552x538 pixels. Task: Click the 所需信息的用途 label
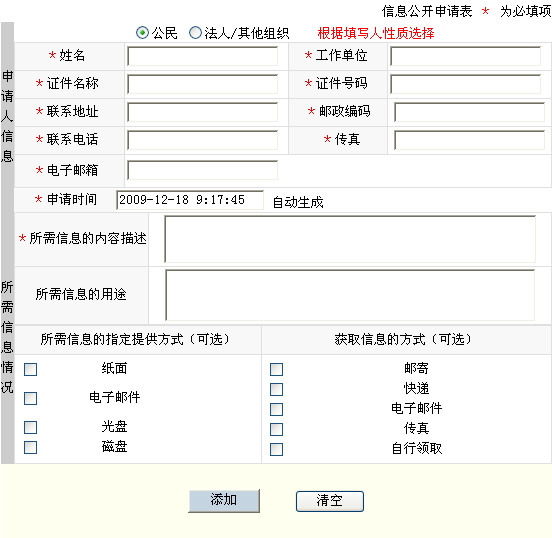click(81, 294)
